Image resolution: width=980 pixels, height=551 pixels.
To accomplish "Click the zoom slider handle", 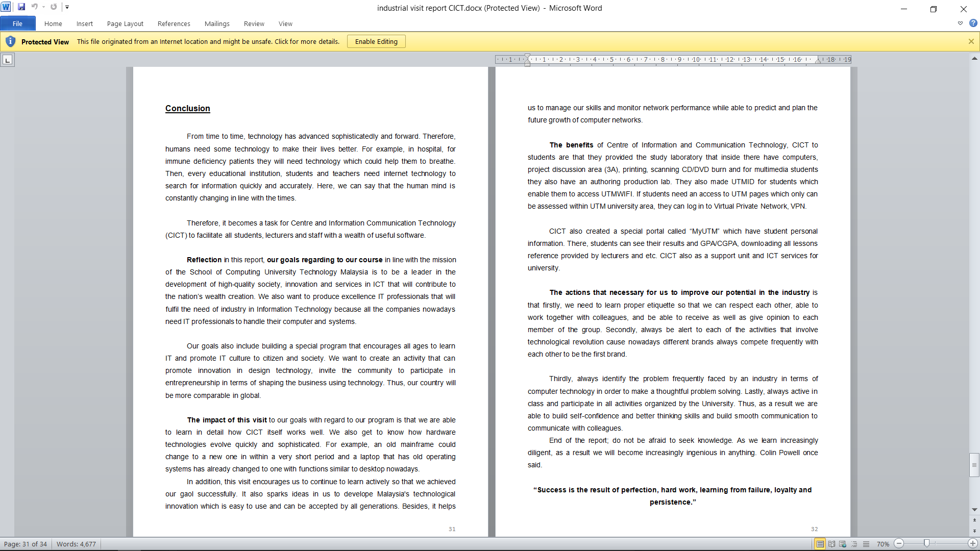I will pyautogui.click(x=926, y=544).
